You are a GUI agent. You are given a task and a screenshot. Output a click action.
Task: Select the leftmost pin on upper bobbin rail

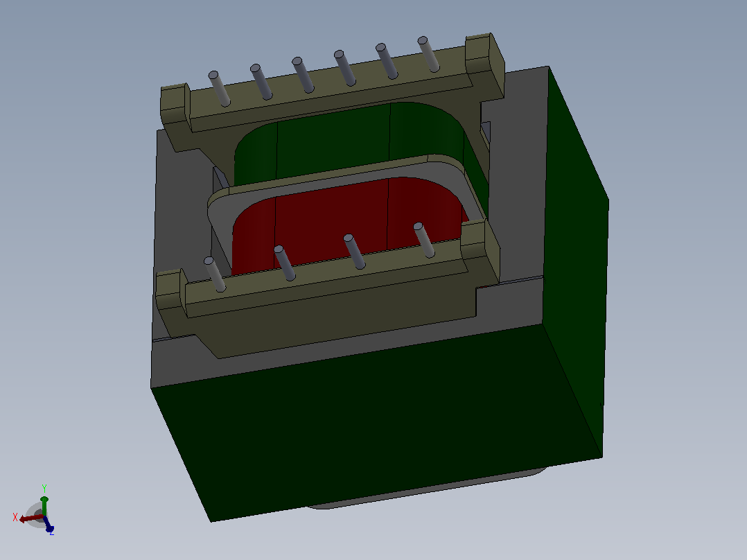tap(219, 89)
